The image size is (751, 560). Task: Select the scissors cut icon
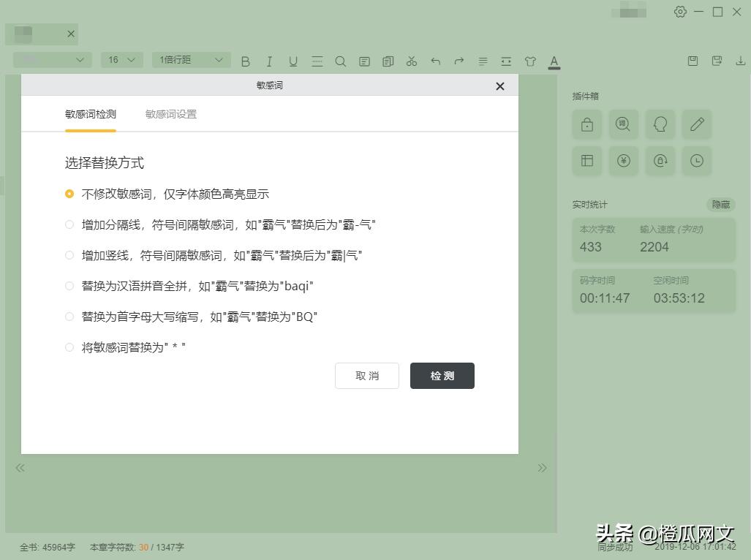411,61
